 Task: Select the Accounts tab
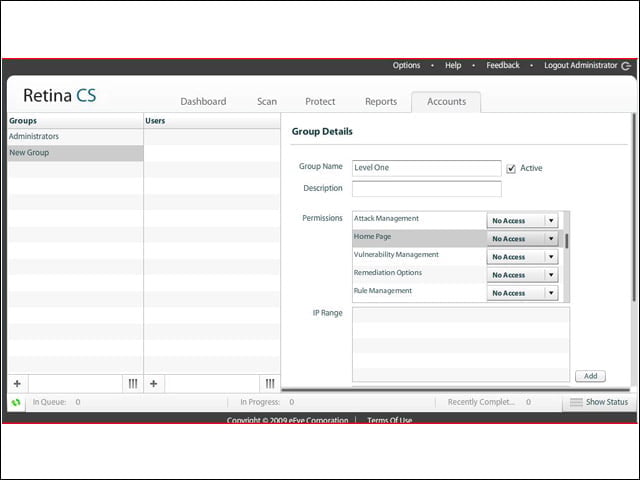(x=446, y=102)
